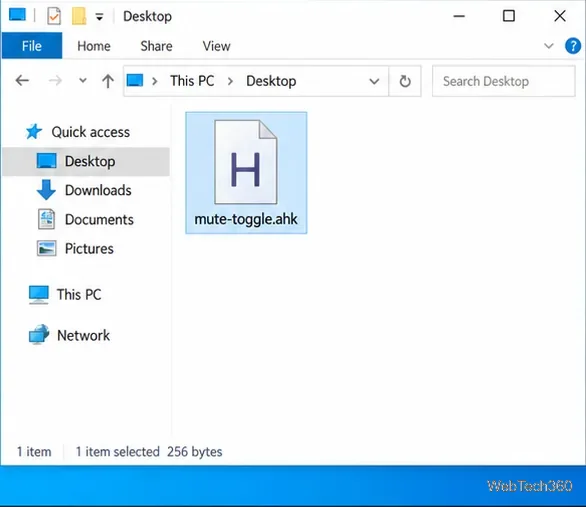Viewport: 586px width, 507px height.
Task: Click the mute-toggle.ahk file name
Action: (x=246, y=219)
